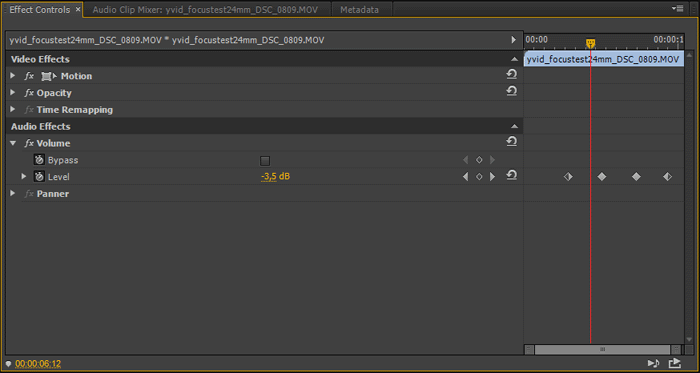700x373 pixels.
Task: Go to next Bypass keyframe
Action: (x=492, y=160)
